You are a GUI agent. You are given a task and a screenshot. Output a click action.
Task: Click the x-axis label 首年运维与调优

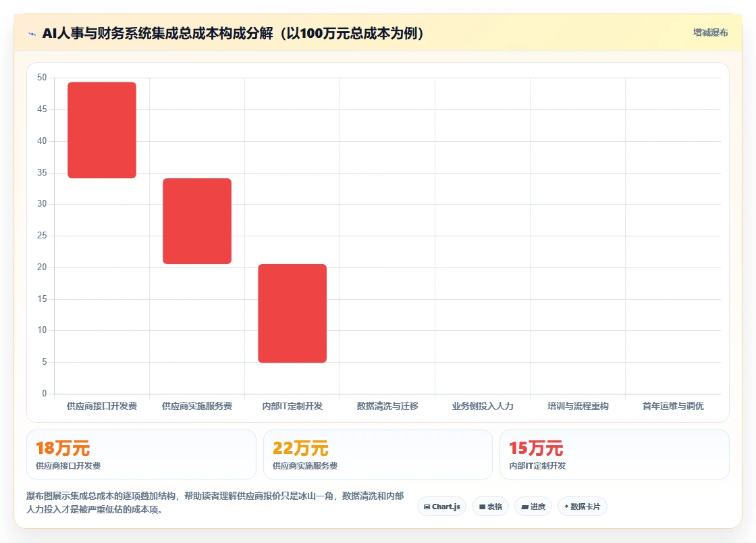pyautogui.click(x=673, y=406)
